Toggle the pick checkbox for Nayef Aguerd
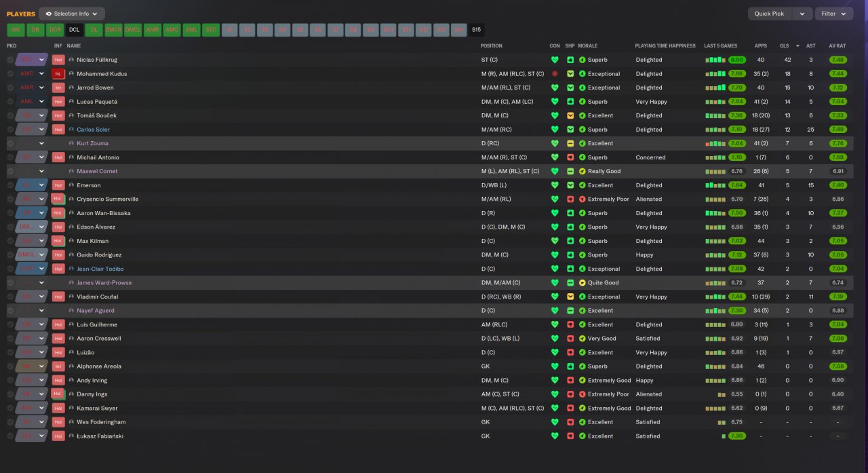868x473 pixels. tap(10, 311)
